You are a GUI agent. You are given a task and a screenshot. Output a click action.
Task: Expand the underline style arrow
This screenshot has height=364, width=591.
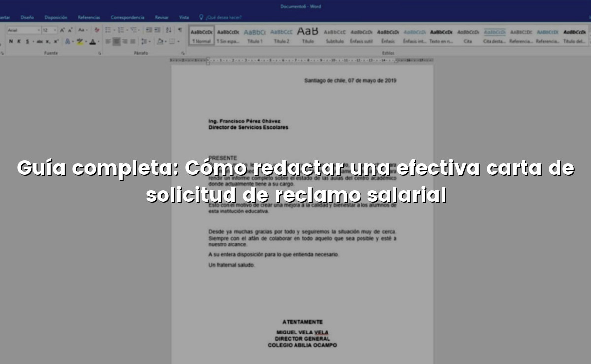click(33, 42)
